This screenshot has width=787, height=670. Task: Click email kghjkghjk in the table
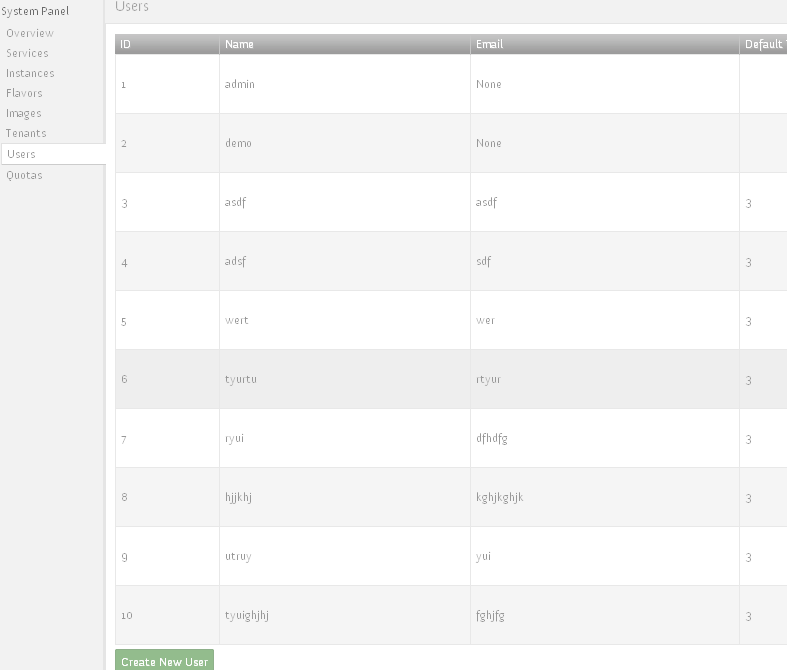pos(500,497)
